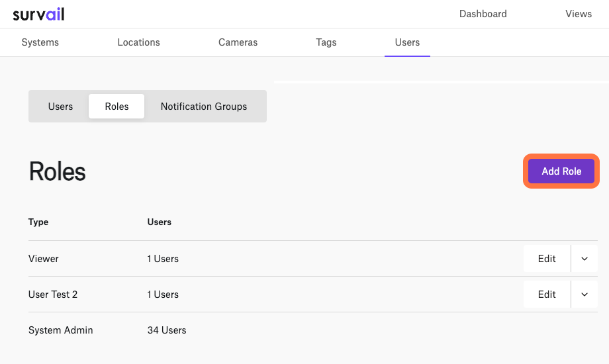Viewport: 609px width, 364px height.
Task: Select the Roles segment
Action: coord(117,107)
